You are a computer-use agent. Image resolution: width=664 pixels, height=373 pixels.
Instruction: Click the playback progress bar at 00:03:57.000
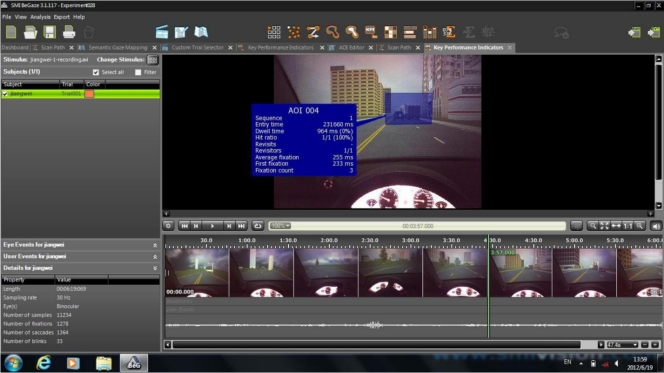[x=418, y=226]
